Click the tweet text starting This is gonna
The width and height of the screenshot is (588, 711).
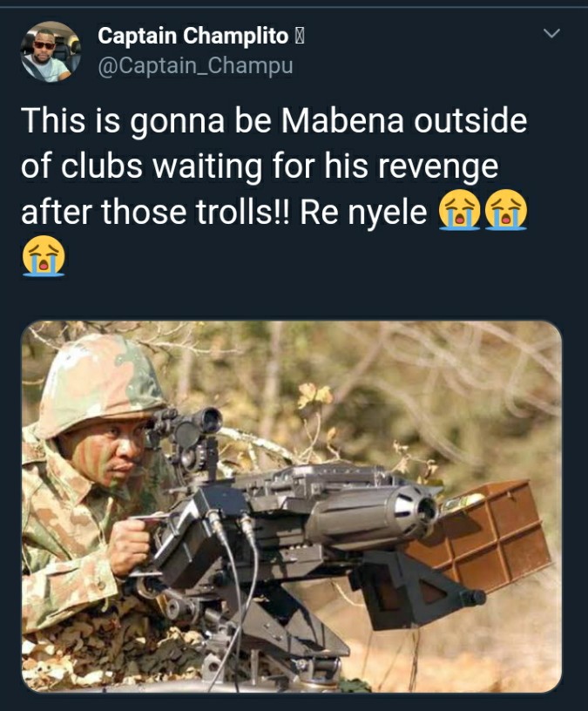pos(274,189)
